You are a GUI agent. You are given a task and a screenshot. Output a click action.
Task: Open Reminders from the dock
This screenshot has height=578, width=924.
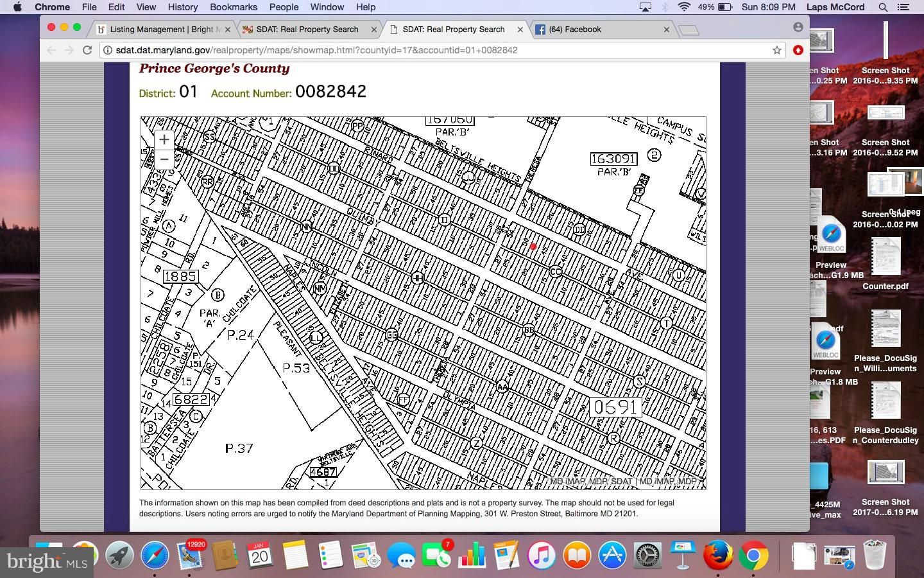[330, 555]
